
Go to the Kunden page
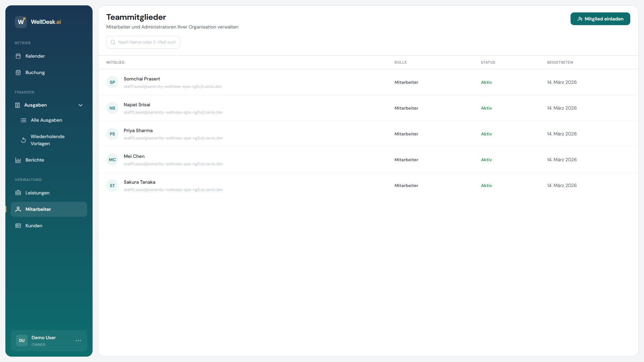coord(34,226)
